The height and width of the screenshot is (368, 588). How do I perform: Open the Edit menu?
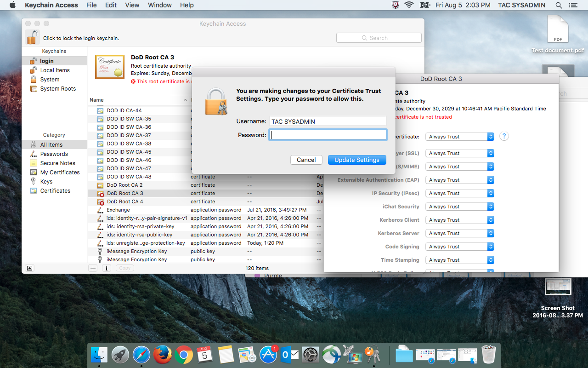click(x=111, y=5)
